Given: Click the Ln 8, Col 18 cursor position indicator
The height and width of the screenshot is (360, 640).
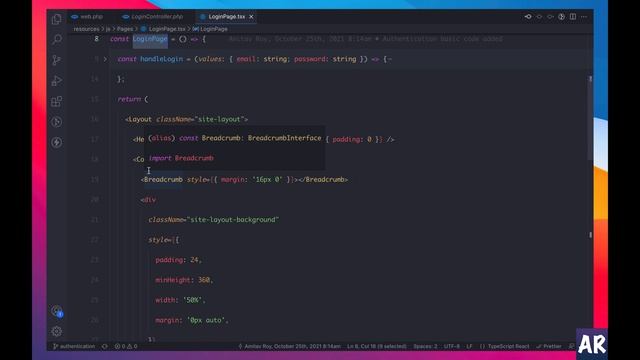Looking at the screenshot, I should click(x=377, y=346).
